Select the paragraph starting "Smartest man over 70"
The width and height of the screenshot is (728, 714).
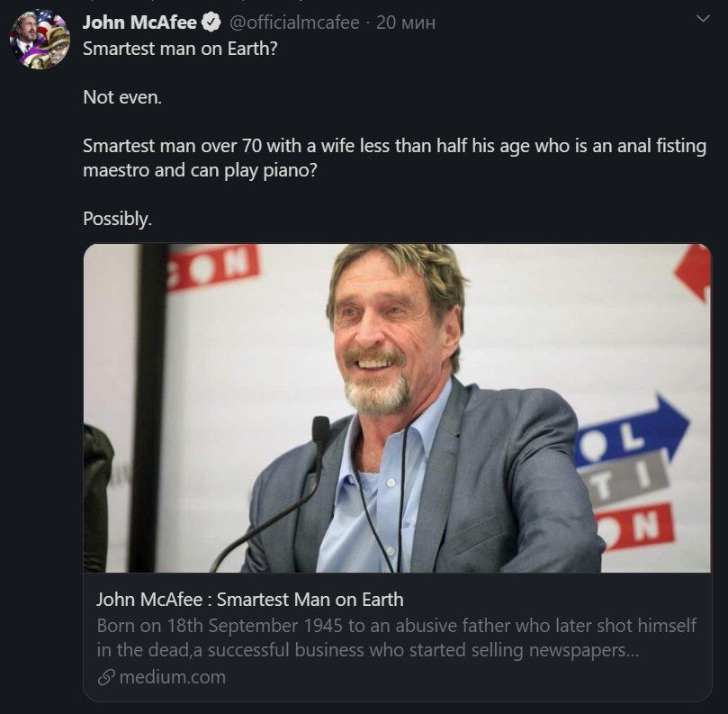[x=394, y=158]
